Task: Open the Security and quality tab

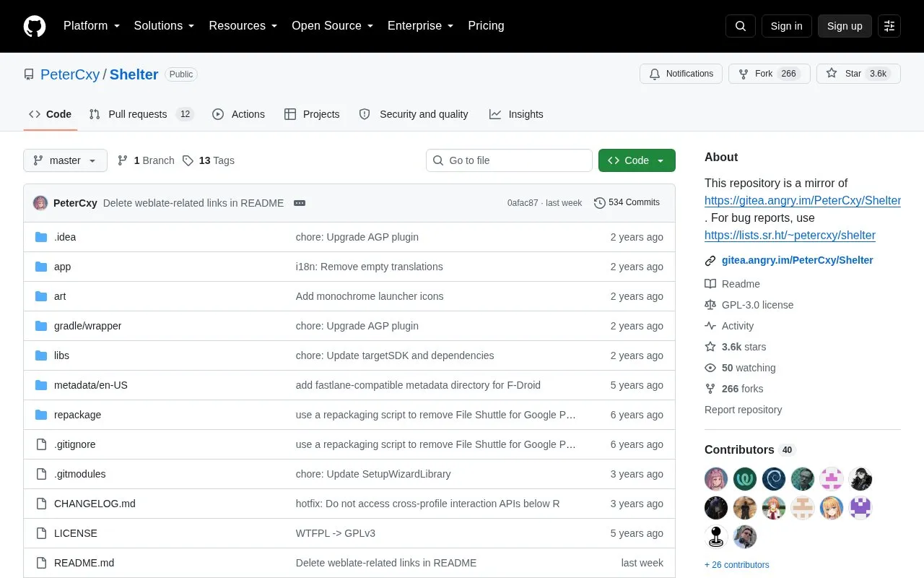Action: pos(414,114)
